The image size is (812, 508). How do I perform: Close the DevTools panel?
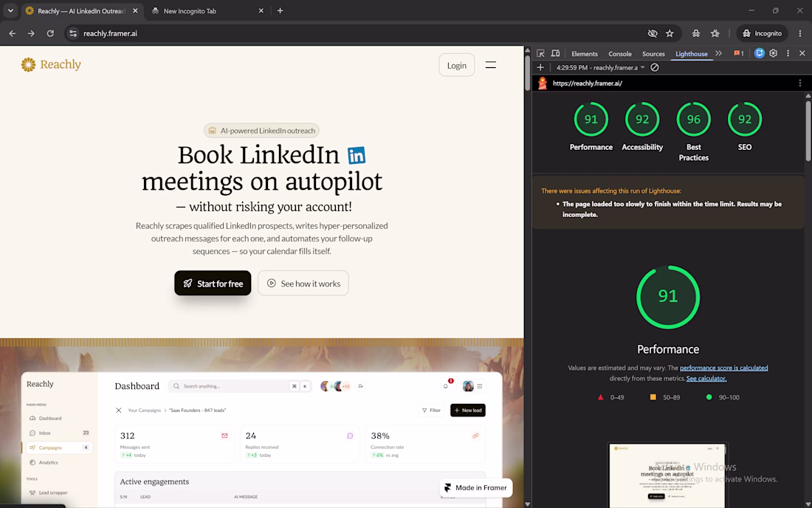tap(802, 53)
